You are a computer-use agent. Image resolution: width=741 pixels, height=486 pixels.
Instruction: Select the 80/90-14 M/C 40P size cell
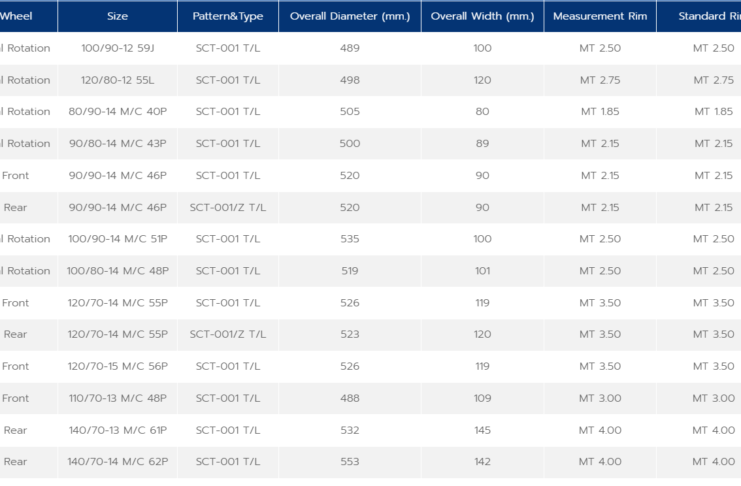[117, 112]
